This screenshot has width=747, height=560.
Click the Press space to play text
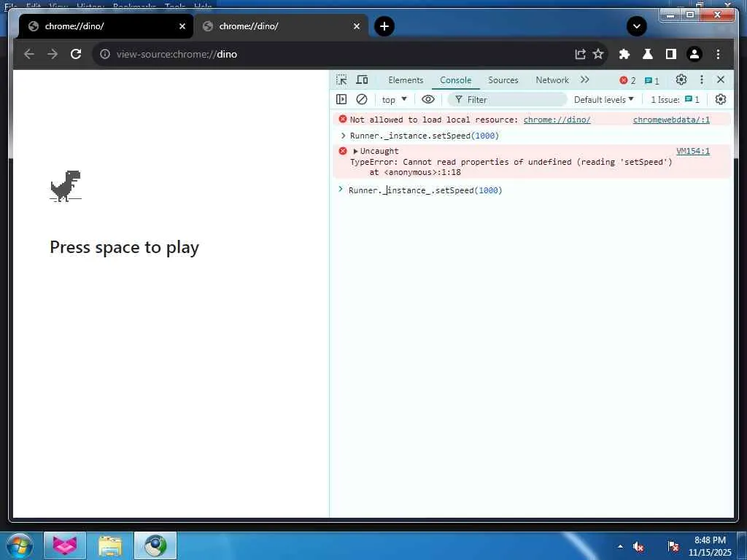124,248
